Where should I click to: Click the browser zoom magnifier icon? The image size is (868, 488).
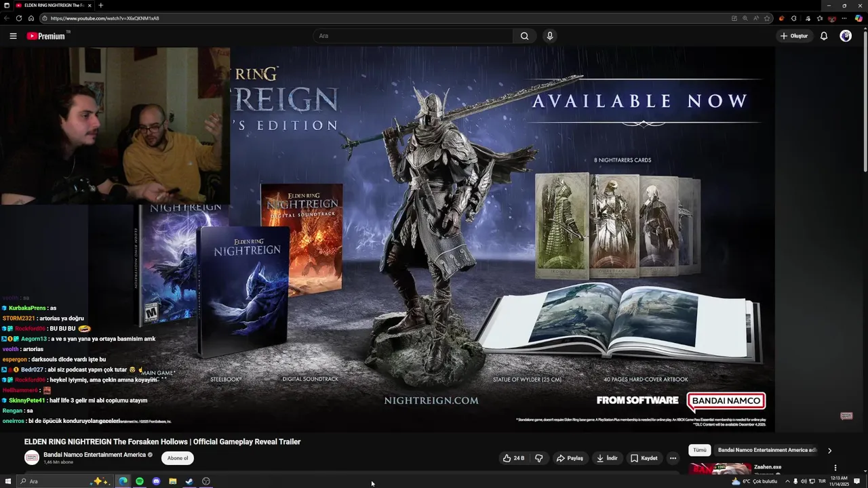745,18
